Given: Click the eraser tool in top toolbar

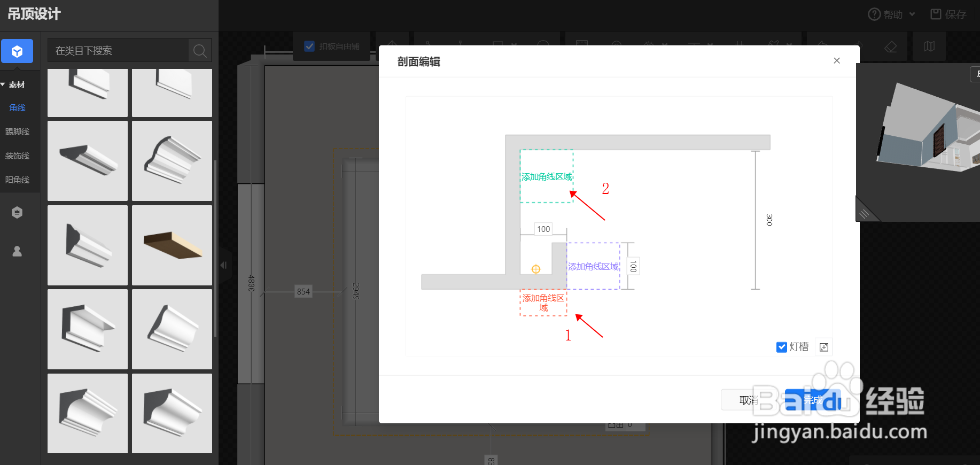Looking at the screenshot, I should click(890, 46).
